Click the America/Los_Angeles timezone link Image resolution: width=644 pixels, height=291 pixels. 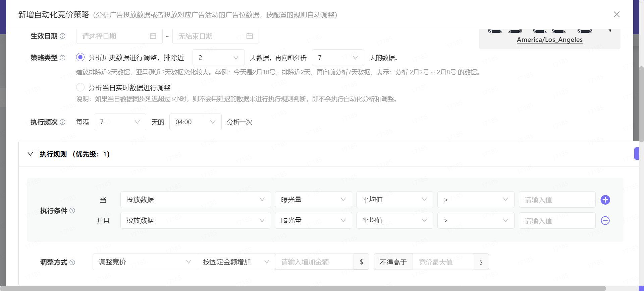pyautogui.click(x=549, y=40)
